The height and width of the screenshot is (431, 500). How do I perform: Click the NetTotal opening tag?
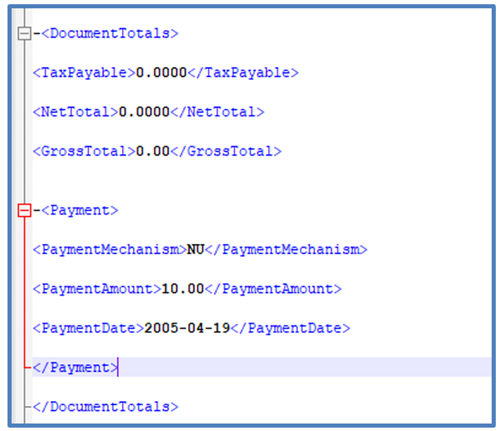pyautogui.click(x=76, y=112)
